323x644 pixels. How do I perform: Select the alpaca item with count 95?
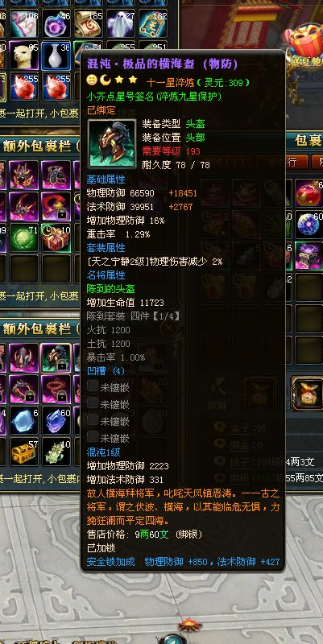(x=23, y=55)
